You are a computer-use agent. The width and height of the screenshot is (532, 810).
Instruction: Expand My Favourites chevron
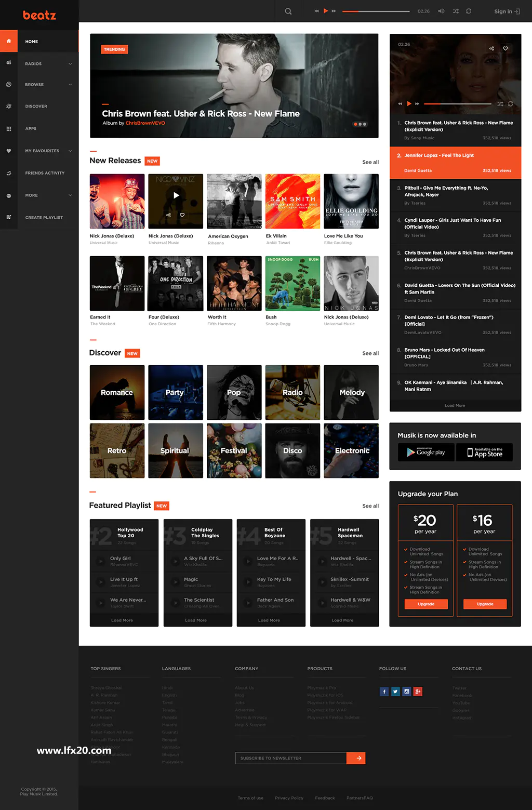click(x=70, y=151)
